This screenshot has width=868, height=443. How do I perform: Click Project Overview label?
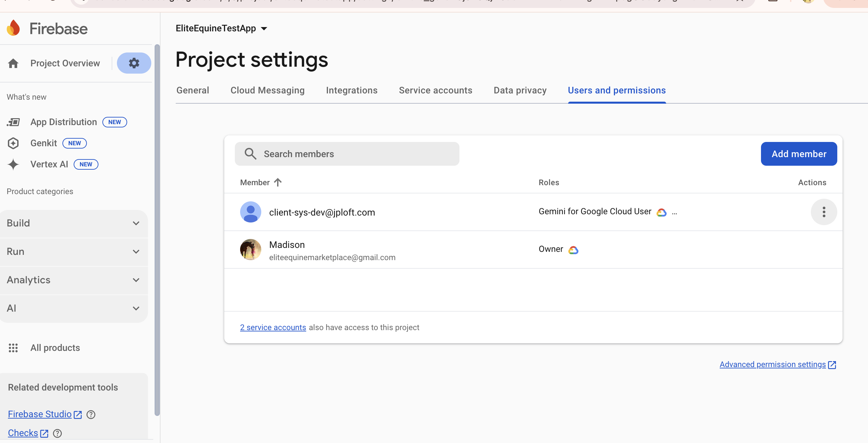click(x=65, y=63)
